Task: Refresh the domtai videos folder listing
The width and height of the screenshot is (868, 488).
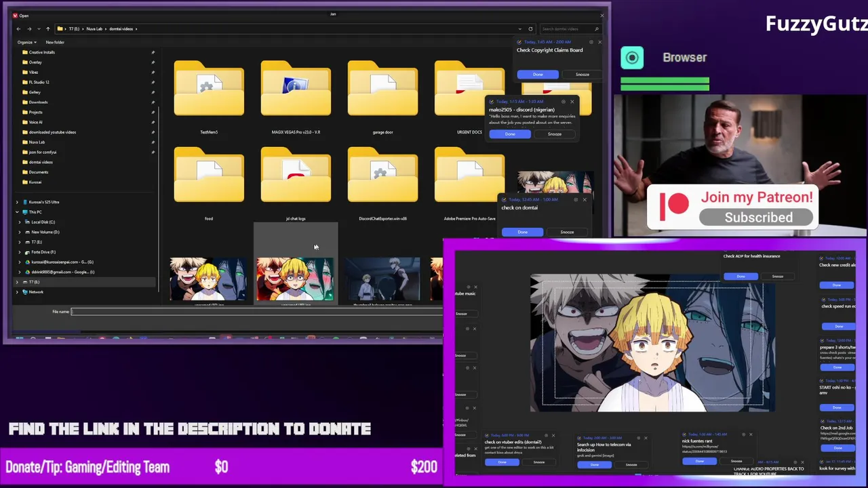Action: point(530,28)
